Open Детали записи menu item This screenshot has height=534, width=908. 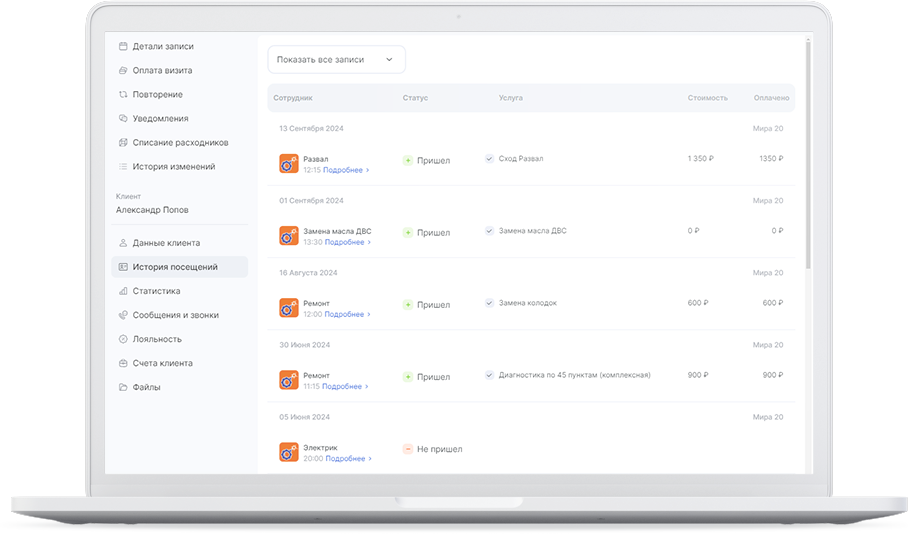coord(180,46)
